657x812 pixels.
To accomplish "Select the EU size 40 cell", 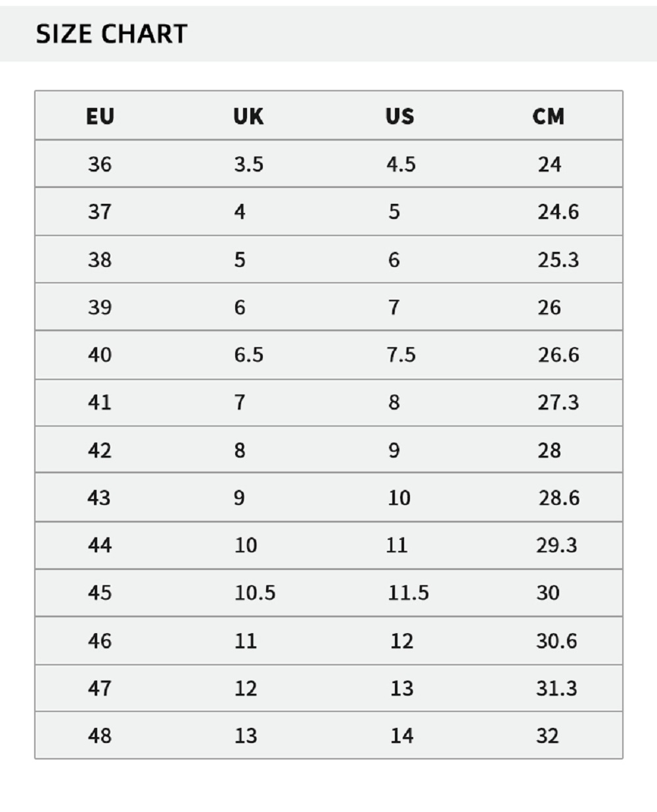I will [100, 355].
